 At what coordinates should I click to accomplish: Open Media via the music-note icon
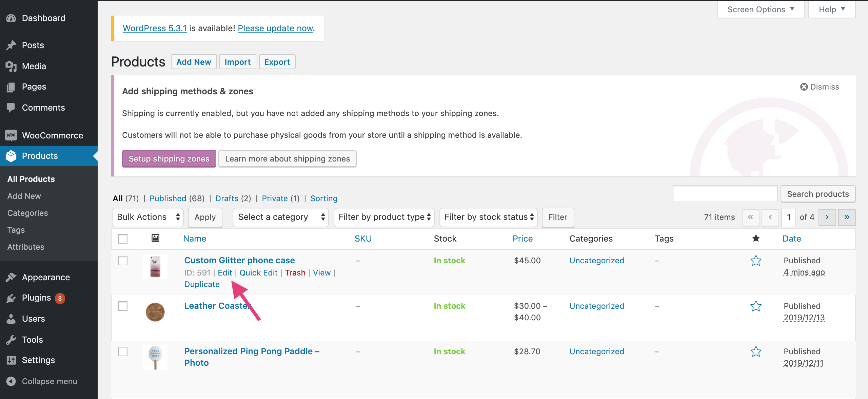click(x=11, y=66)
